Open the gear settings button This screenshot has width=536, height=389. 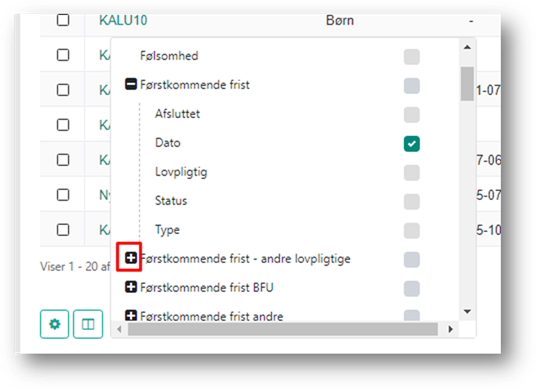[x=54, y=324]
